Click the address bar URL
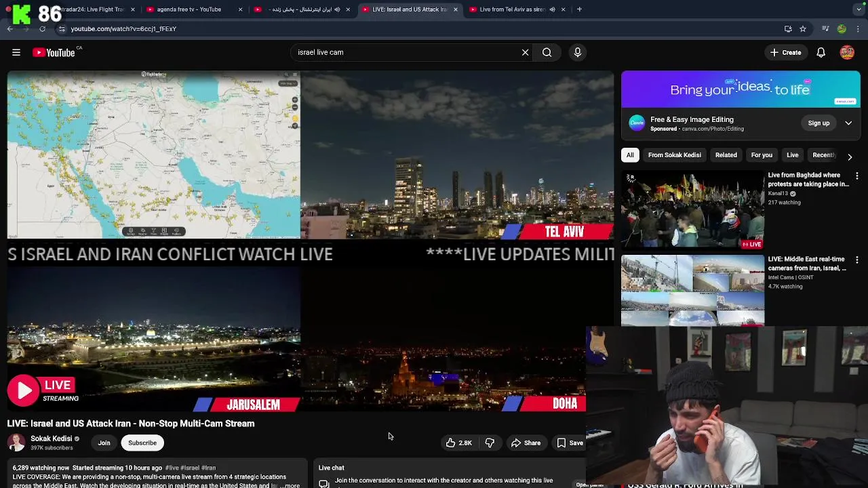 coord(123,28)
